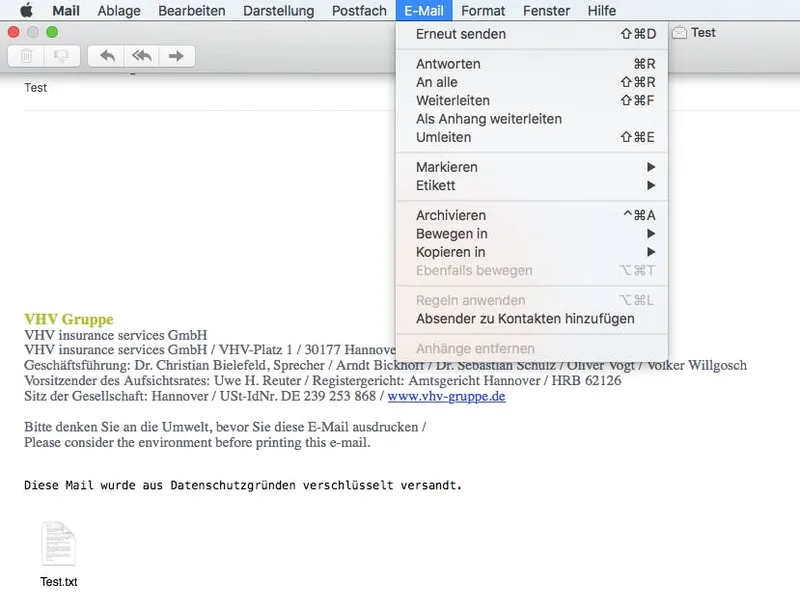Click the Datenschutzgründen verschlüsselt line
The width and height of the screenshot is (800, 612).
(x=243, y=485)
